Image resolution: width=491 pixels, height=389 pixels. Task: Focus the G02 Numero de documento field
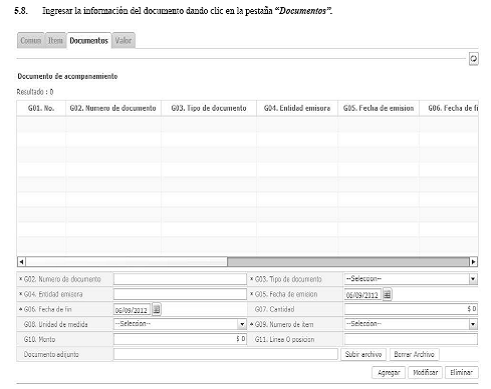[180, 279]
